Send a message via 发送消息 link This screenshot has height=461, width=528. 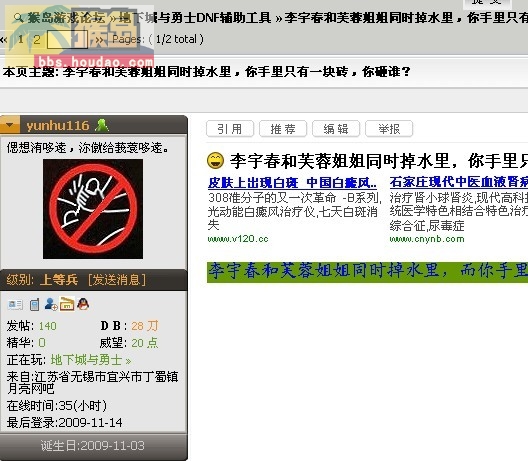pos(117,279)
